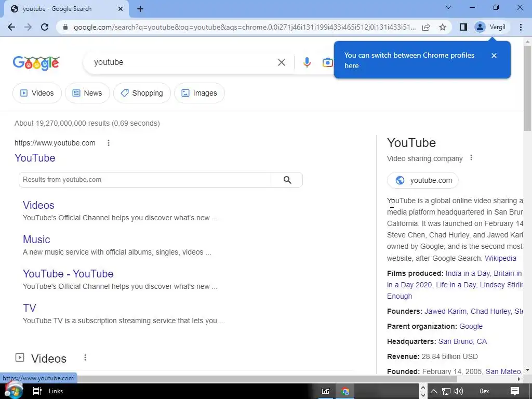Open the Chrome side panel
532x399 pixels.
(463, 27)
